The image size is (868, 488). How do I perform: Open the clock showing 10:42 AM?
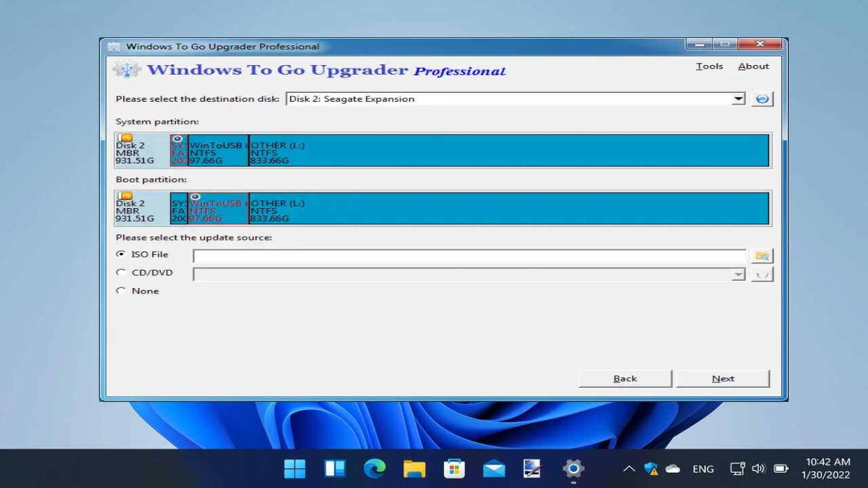[826, 468]
